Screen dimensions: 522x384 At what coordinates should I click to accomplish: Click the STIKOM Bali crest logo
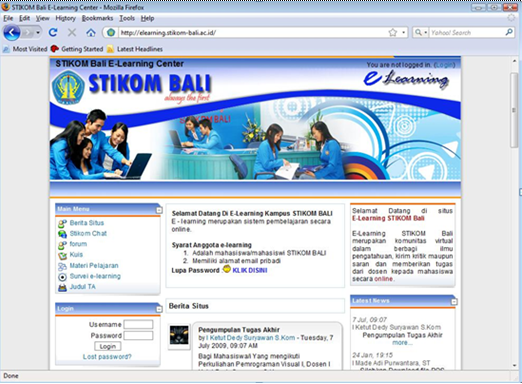pyautogui.click(x=68, y=88)
